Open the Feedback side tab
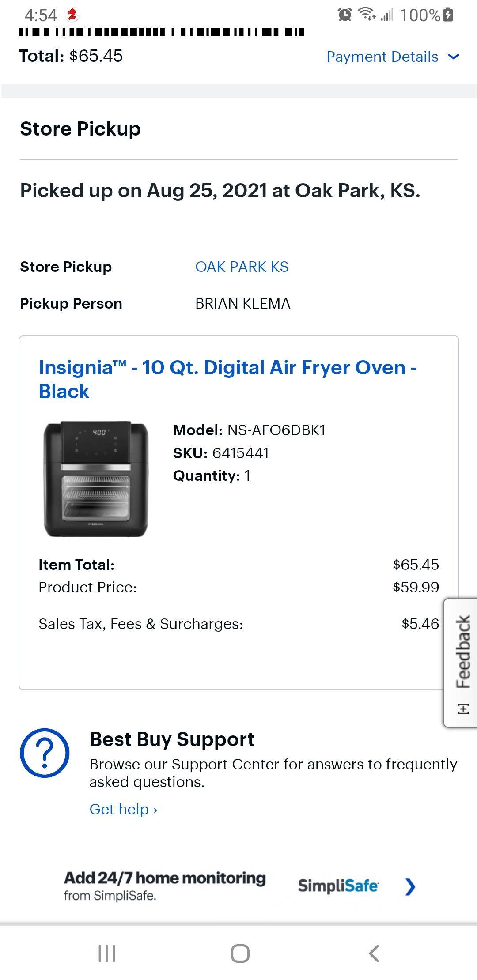Image resolution: width=477 pixels, height=980 pixels. click(x=462, y=662)
